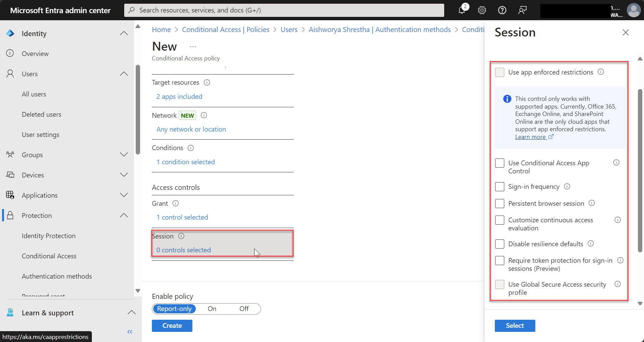
Task: Click the Identity diamond icon
Action: click(x=10, y=33)
